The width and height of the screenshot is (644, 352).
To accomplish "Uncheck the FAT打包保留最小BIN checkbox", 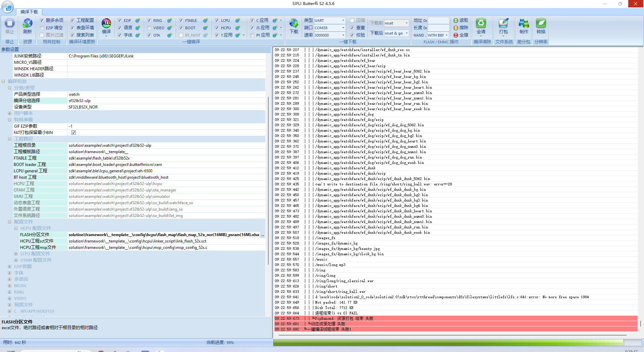I will click(73, 133).
